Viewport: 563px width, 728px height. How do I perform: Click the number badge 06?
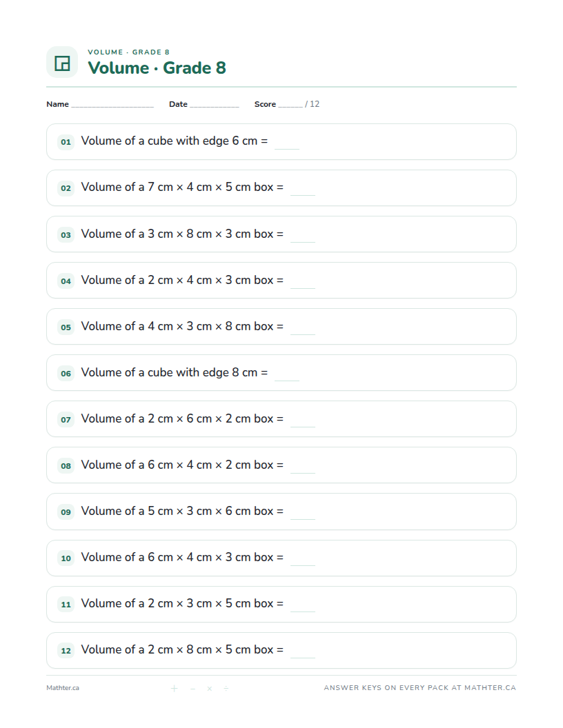click(66, 373)
